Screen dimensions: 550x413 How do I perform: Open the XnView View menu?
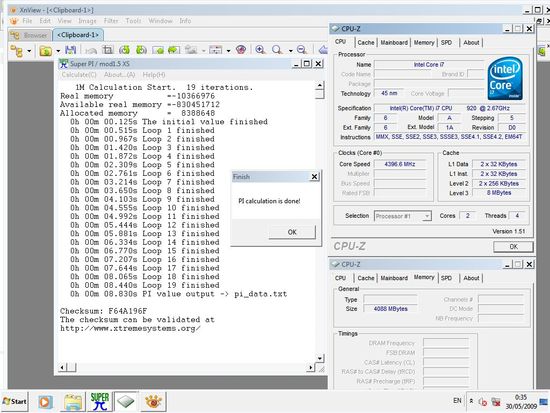coord(65,21)
